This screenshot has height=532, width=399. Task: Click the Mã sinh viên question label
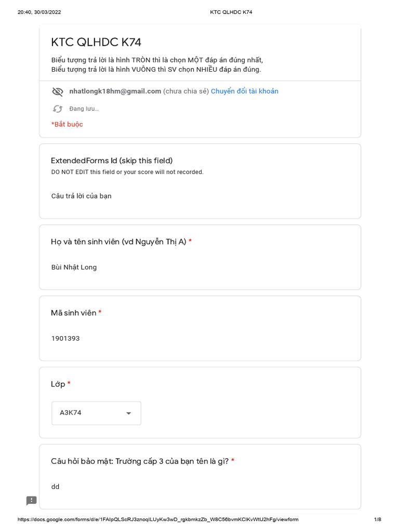click(74, 313)
